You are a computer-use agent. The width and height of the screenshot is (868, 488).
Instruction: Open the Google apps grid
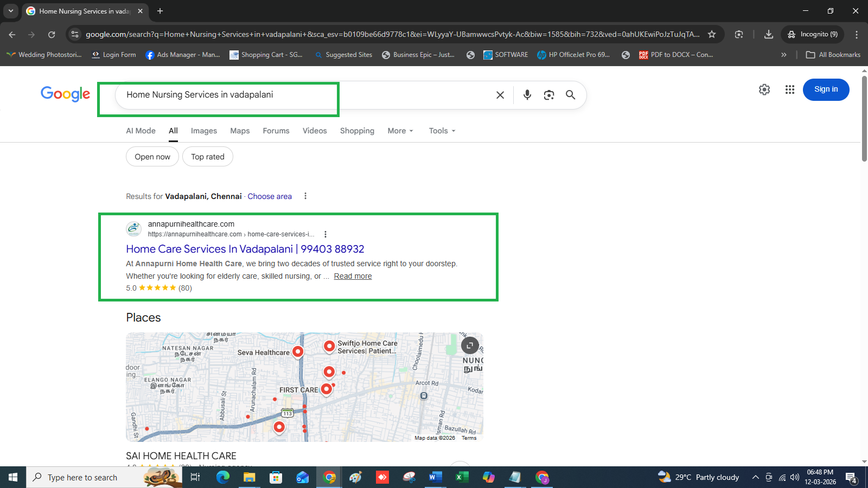pos(790,89)
